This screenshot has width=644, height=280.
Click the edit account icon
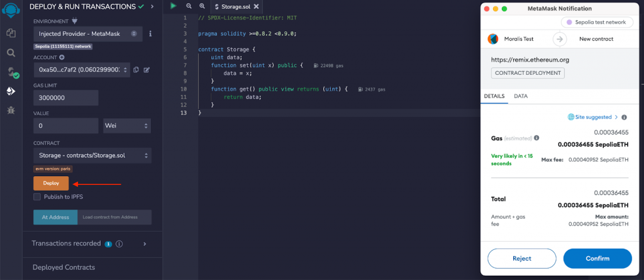click(146, 70)
